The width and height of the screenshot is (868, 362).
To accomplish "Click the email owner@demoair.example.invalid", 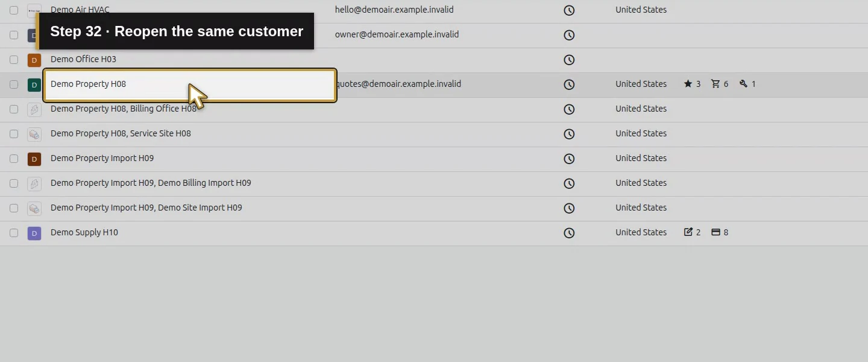I will click(397, 34).
